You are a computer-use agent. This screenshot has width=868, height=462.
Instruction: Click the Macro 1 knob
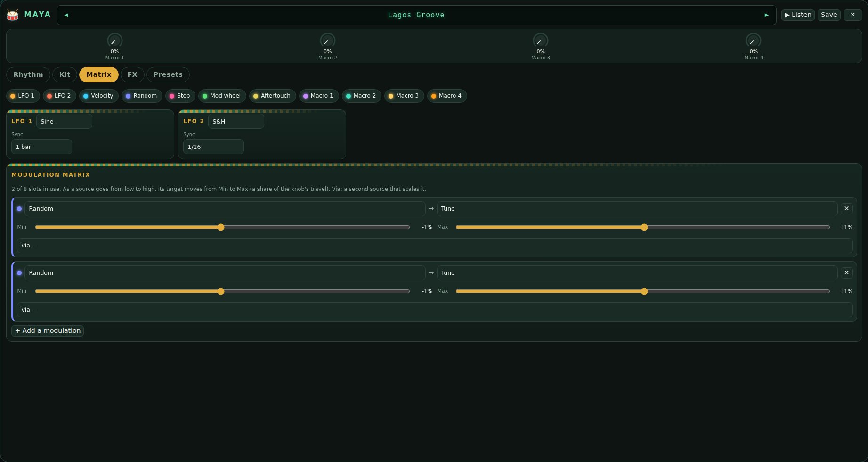pos(114,41)
